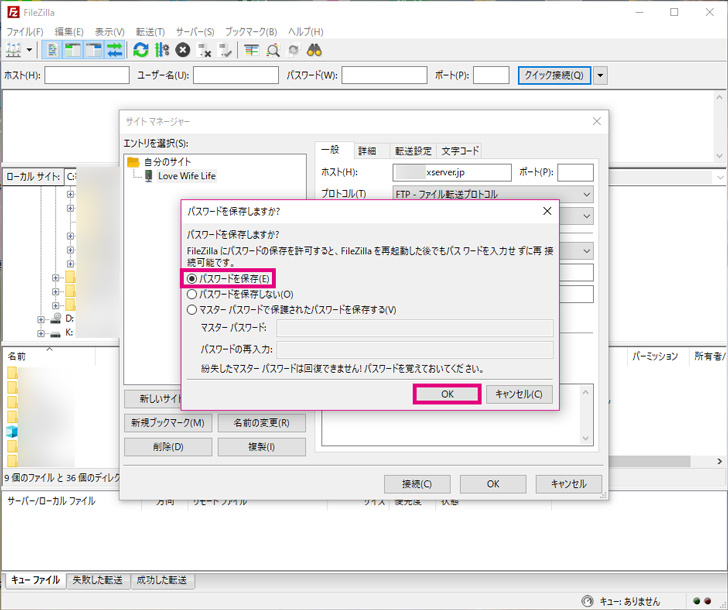Open the third dropdown right of password dialog
The height and width of the screenshot is (610, 728).
587,251
